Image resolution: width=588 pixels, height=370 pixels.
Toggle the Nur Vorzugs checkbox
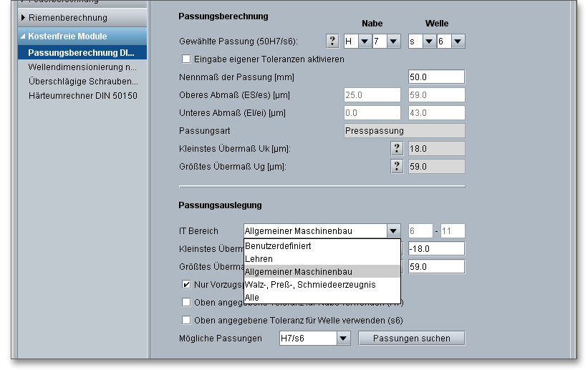187,285
